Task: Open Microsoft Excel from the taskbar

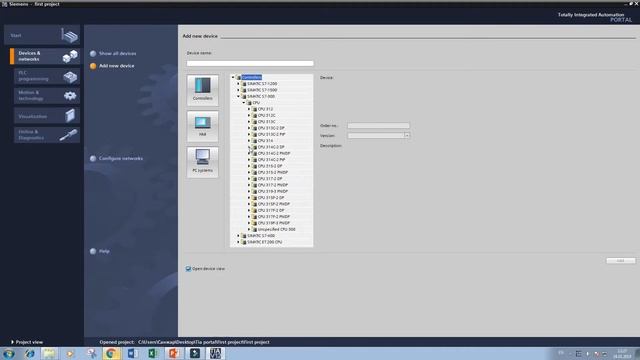Action: click(153, 353)
